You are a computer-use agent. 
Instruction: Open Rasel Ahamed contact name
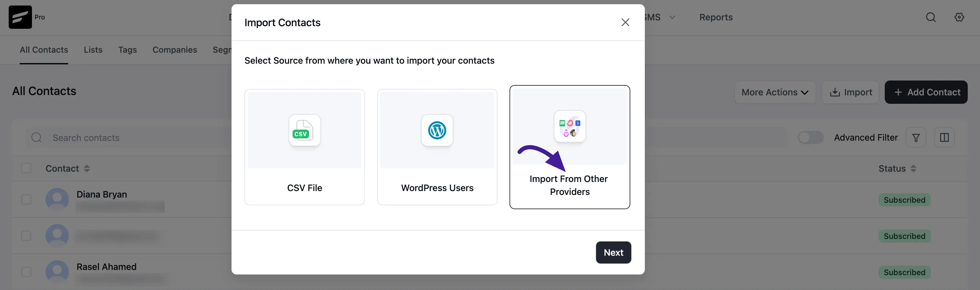click(106, 267)
